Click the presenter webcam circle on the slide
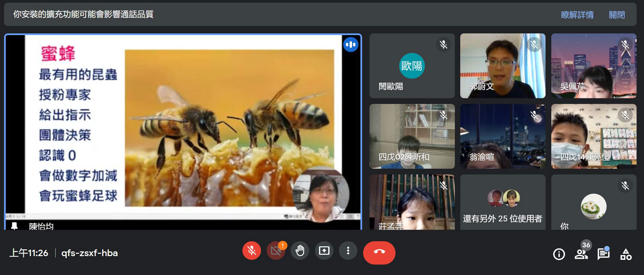 321,194
